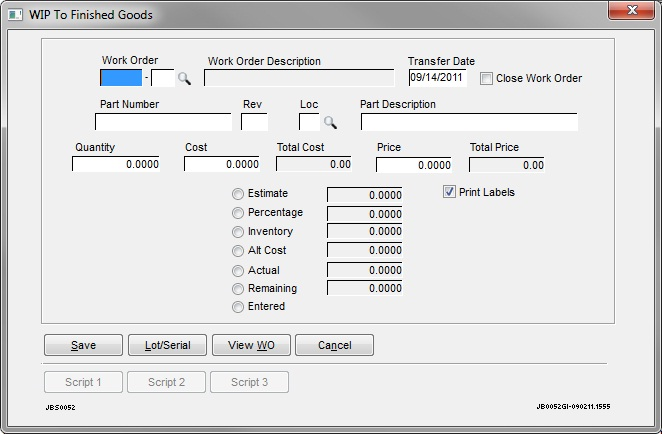Click the Loc input field
The height and width of the screenshot is (434, 662).
pyautogui.click(x=309, y=122)
